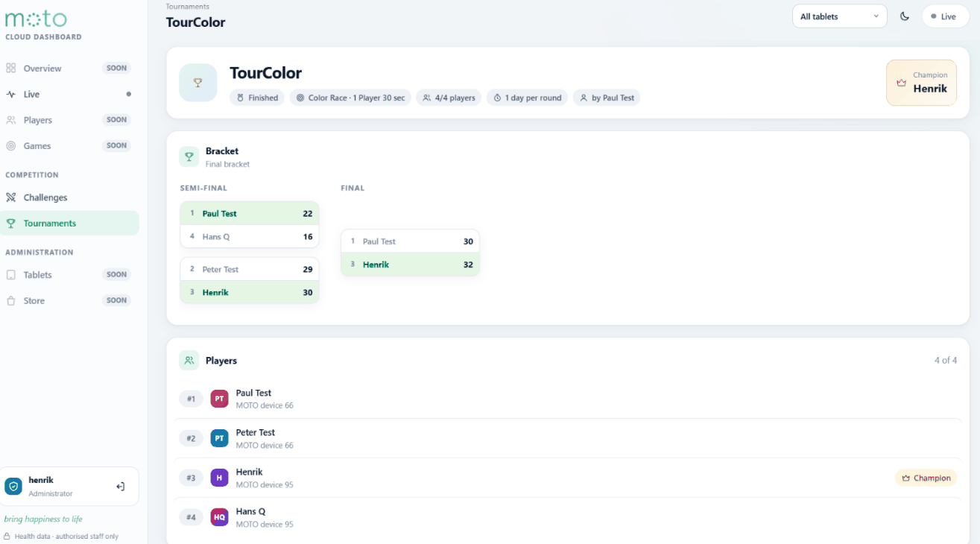Click the moto logo

tap(36, 19)
